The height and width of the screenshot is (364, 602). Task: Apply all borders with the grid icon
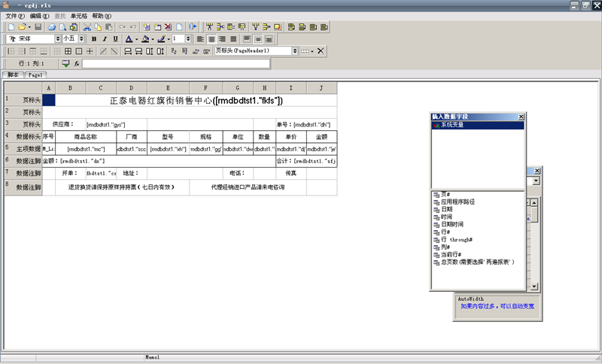click(68, 51)
